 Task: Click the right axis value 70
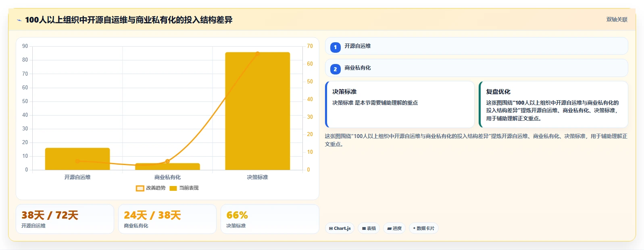coord(310,46)
